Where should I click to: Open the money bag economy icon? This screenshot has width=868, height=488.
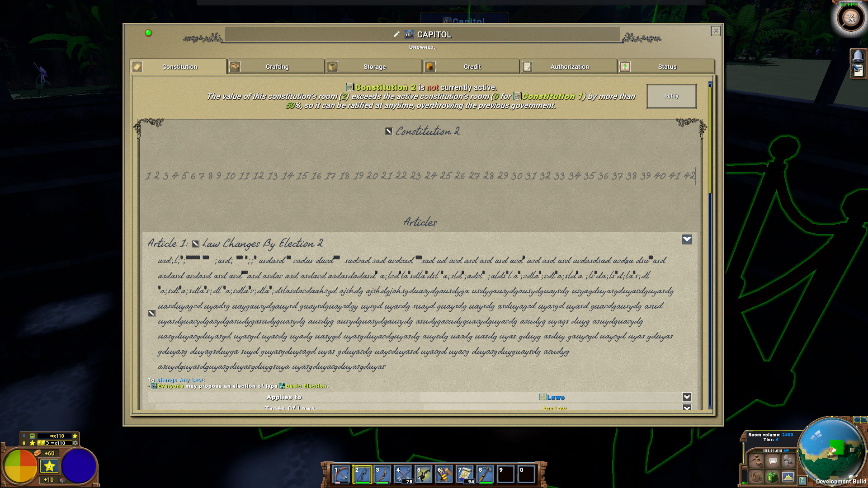click(x=772, y=478)
